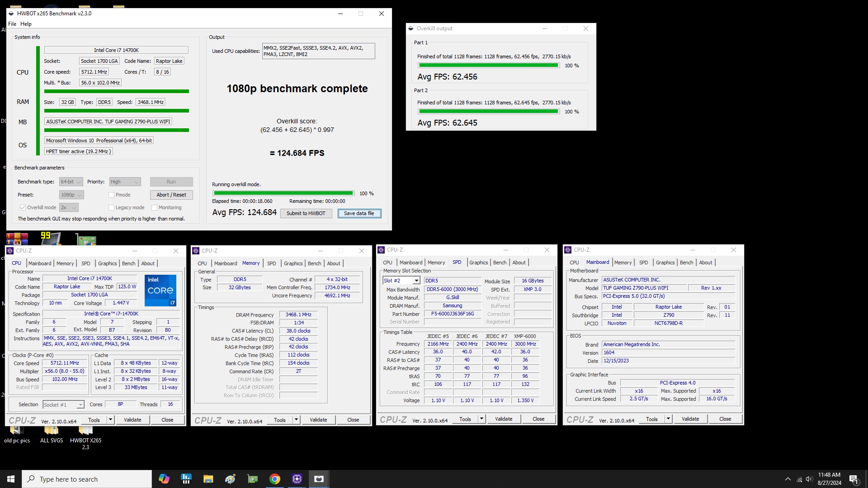The image size is (868, 488).
Task: Open Benchmark type 64-bit dropdown
Action: pyautogui.click(x=71, y=182)
